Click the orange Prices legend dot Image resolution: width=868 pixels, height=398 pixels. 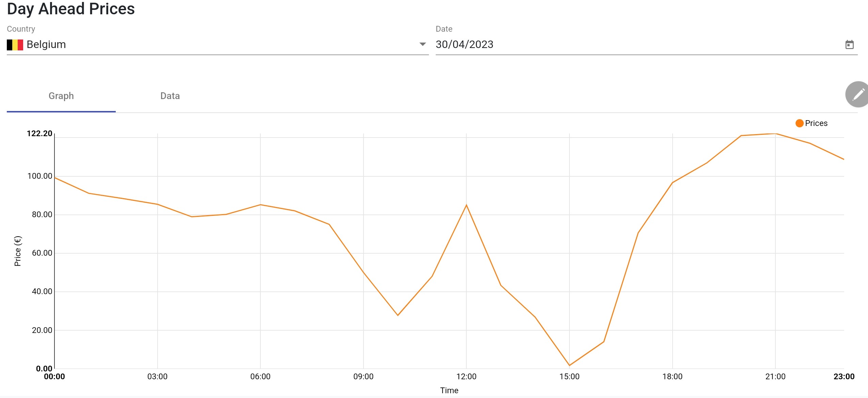click(799, 123)
